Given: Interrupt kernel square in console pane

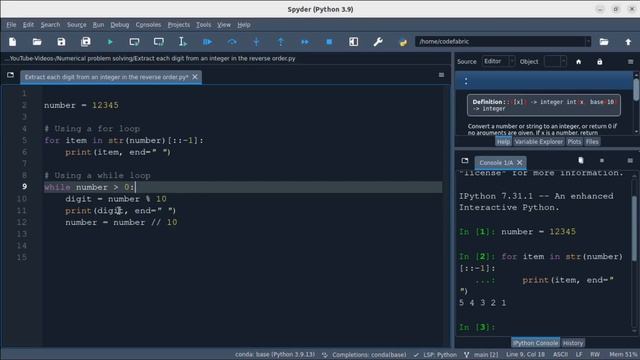Looking at the screenshot, I should pos(602,161).
